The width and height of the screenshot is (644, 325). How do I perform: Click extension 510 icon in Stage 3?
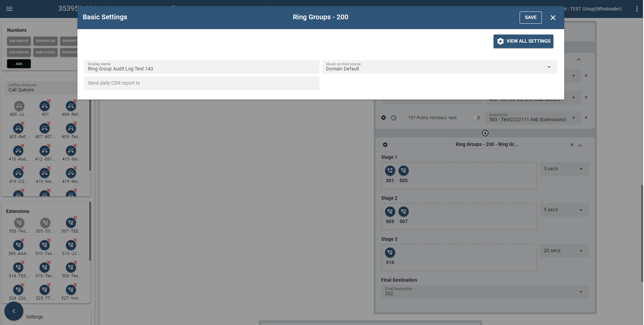coord(390,253)
